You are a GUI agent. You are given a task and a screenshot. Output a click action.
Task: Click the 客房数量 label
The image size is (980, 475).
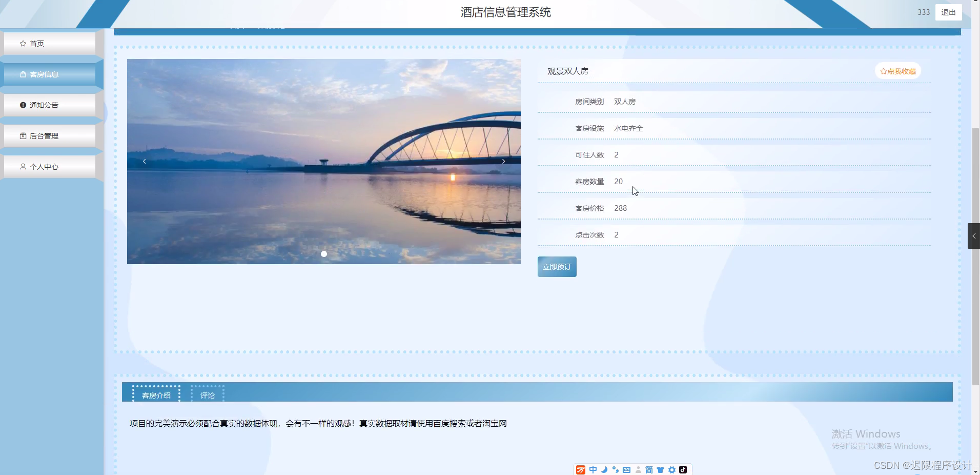(589, 182)
